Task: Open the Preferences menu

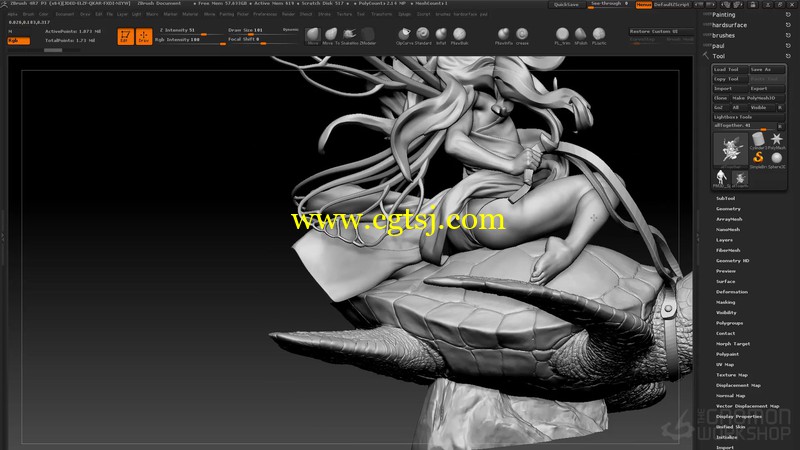Action: tap(265, 14)
